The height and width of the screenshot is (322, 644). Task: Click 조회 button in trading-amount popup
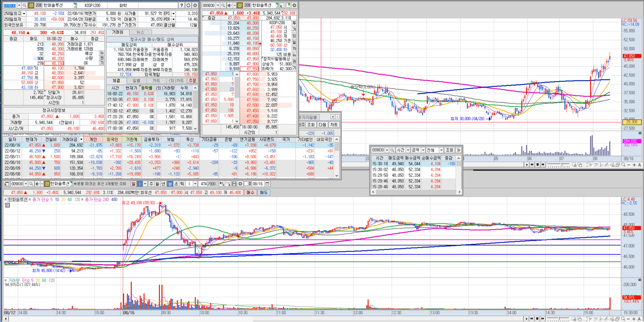point(449,150)
